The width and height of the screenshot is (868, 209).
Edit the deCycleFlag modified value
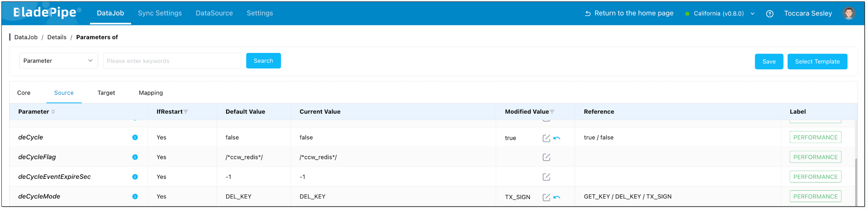[x=546, y=157]
